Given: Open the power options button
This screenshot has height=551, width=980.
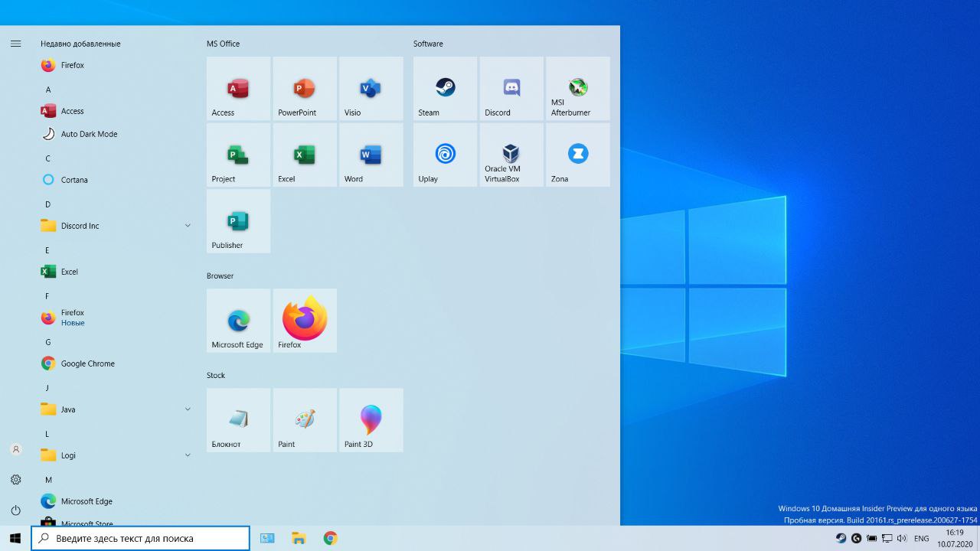Looking at the screenshot, I should pyautogui.click(x=15, y=510).
